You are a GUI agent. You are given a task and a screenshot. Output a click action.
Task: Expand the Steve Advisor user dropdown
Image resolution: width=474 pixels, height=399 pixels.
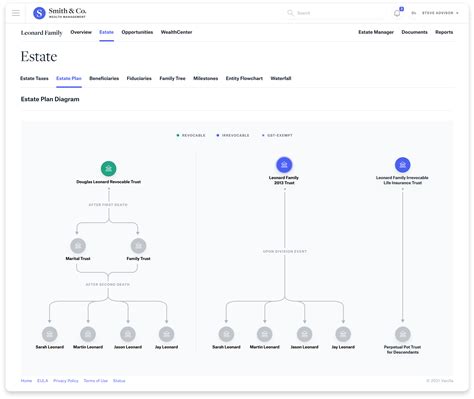click(440, 13)
